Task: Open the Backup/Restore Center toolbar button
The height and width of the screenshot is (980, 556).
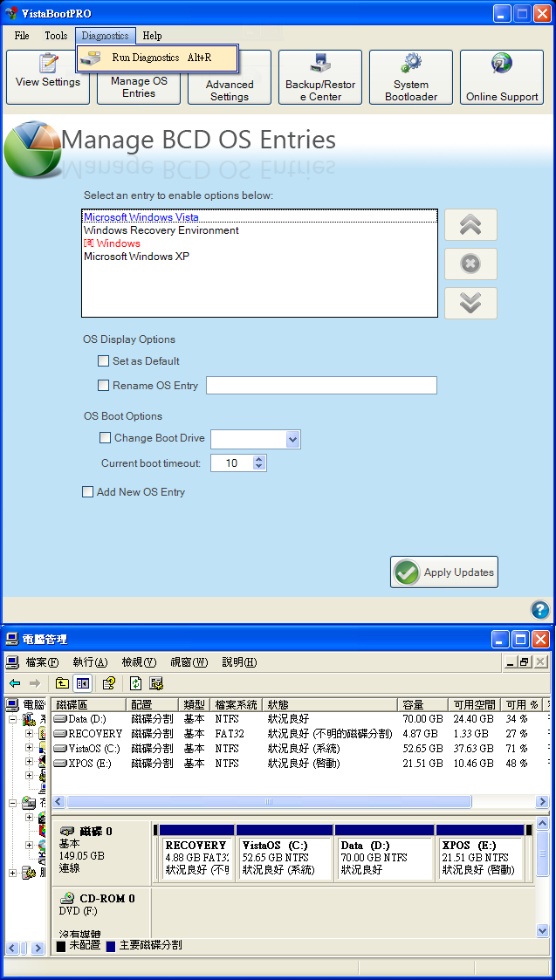Action: click(320, 78)
